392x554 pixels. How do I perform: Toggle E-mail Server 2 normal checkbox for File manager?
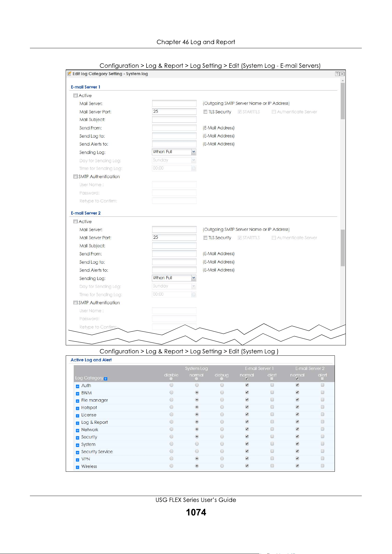(297, 400)
